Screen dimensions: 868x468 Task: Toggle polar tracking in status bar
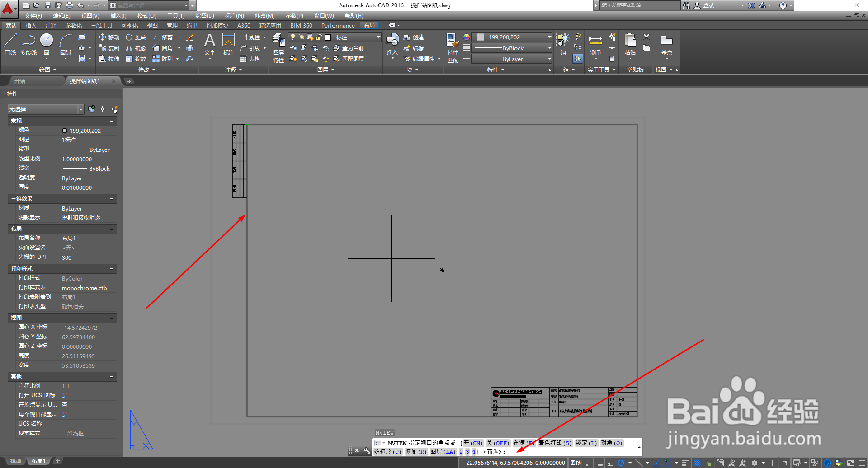(621, 463)
